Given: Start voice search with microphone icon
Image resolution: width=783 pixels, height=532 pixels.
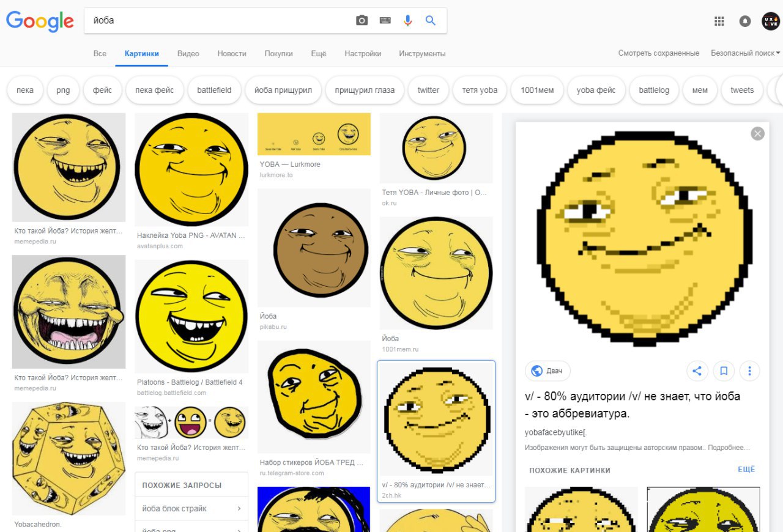Looking at the screenshot, I should click(407, 20).
